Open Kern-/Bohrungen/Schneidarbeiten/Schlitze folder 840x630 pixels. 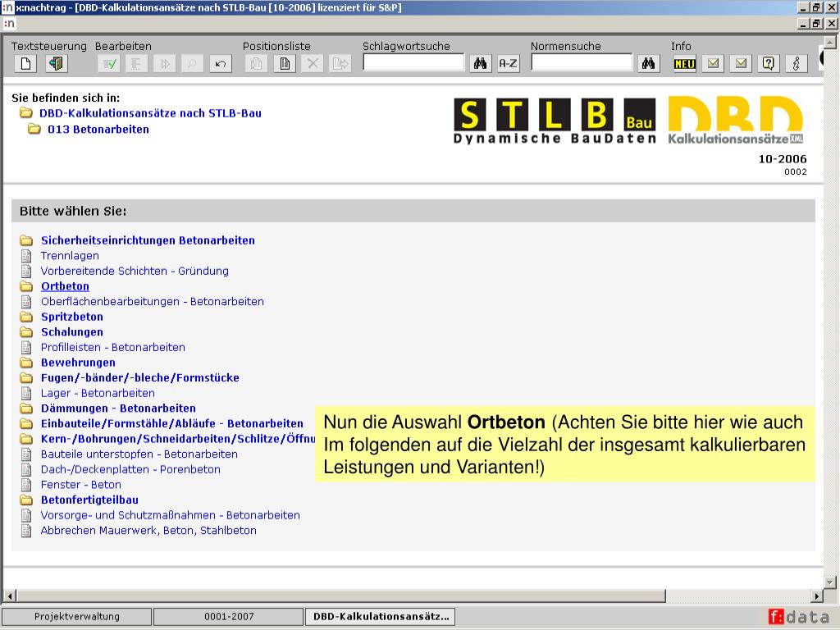178,440
